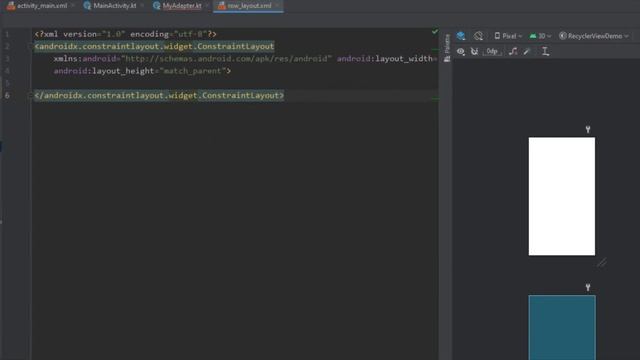Click the xml version declaration on line 1
The height and width of the screenshot is (360, 640).
[125, 34]
